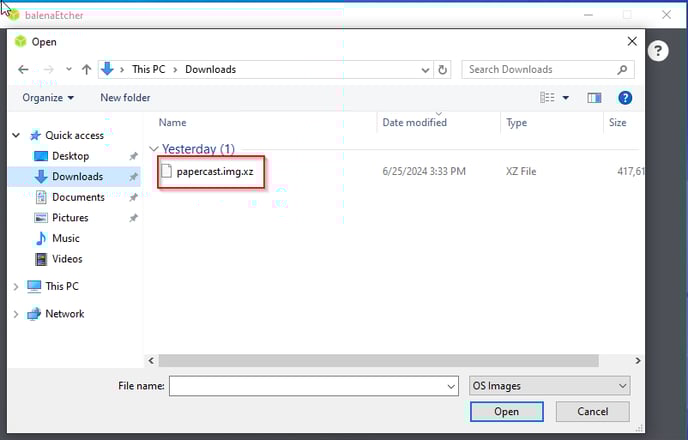688x440 pixels.
Task: Cancel the Open dialog
Action: coord(592,411)
